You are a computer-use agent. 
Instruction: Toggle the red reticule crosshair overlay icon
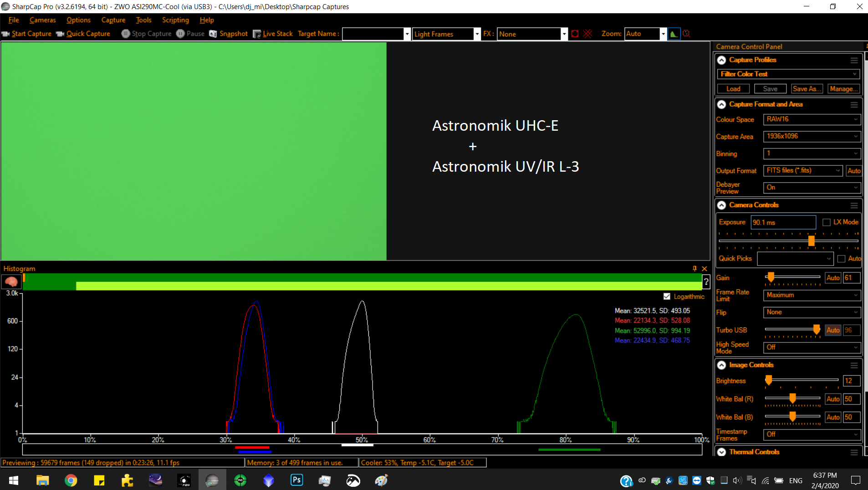[x=587, y=34]
